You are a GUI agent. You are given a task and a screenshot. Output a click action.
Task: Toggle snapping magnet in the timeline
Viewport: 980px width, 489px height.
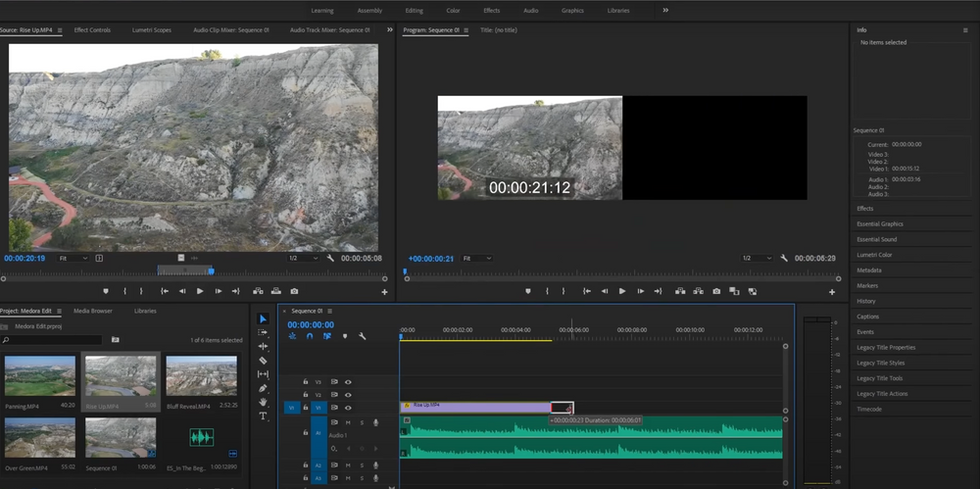pos(310,336)
